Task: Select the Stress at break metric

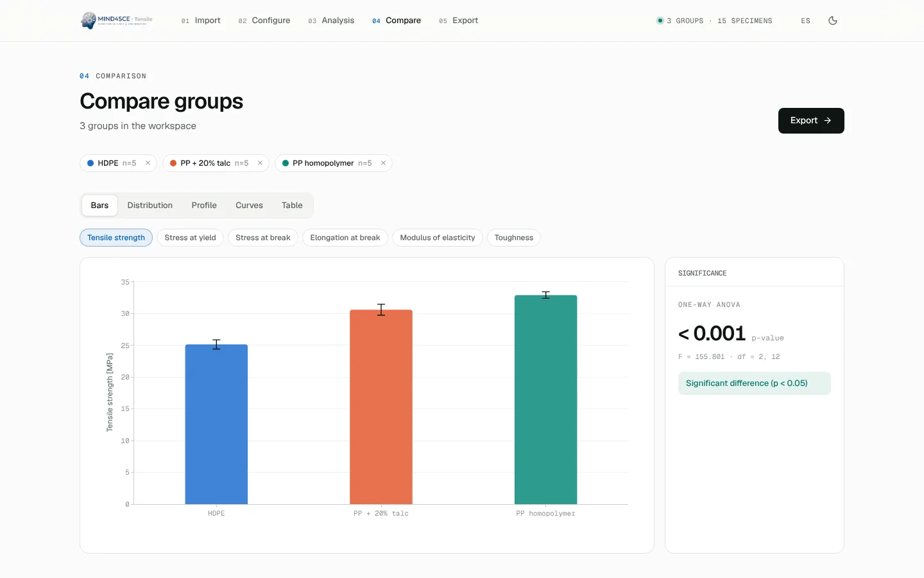Action: point(263,238)
